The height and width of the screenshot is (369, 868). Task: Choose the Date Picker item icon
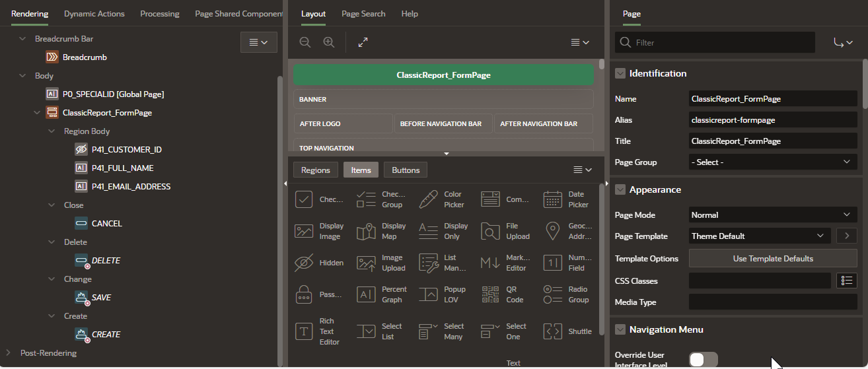click(553, 199)
